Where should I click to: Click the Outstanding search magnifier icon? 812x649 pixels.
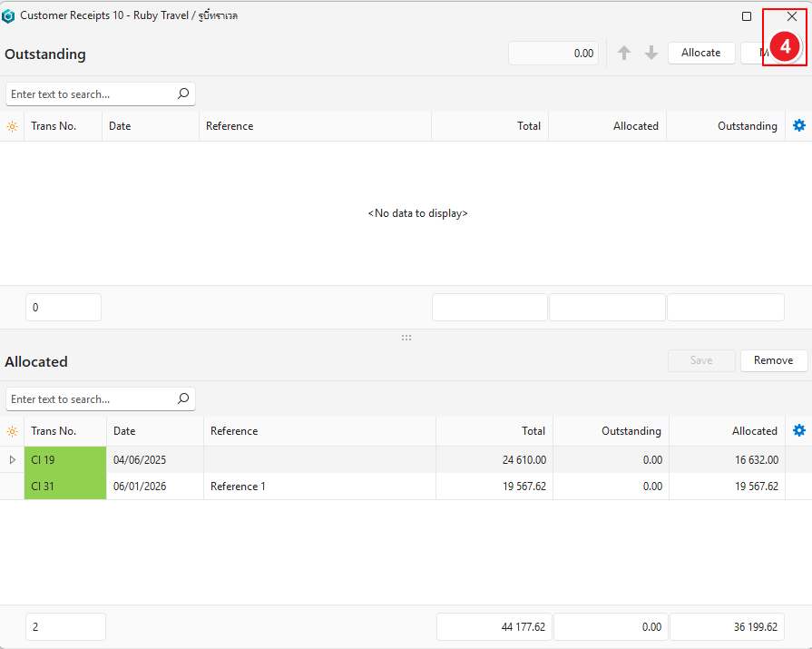coord(182,93)
